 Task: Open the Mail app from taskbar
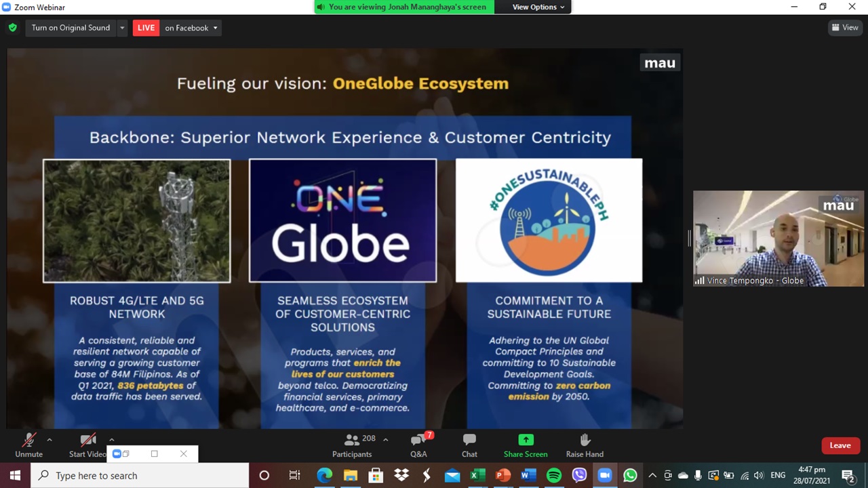(x=452, y=475)
